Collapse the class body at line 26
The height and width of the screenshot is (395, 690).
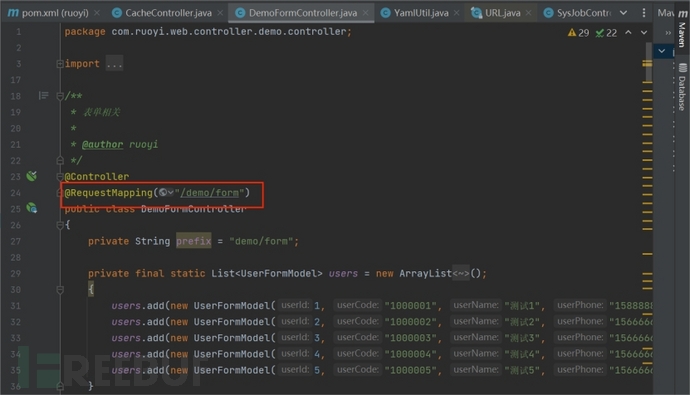click(x=60, y=225)
